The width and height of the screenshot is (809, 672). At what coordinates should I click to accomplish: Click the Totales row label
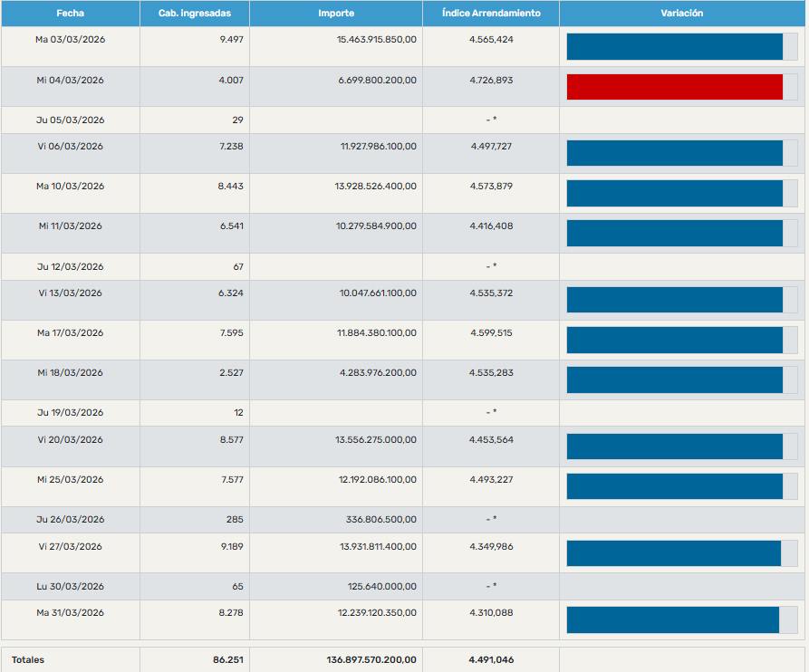tap(28, 660)
